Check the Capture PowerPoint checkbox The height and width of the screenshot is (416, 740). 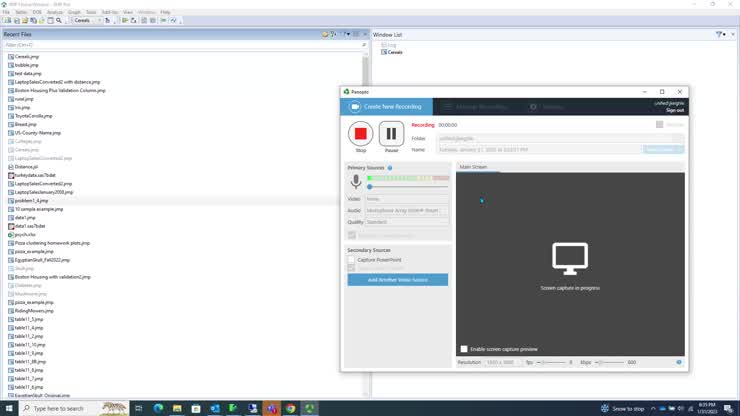[351, 260]
